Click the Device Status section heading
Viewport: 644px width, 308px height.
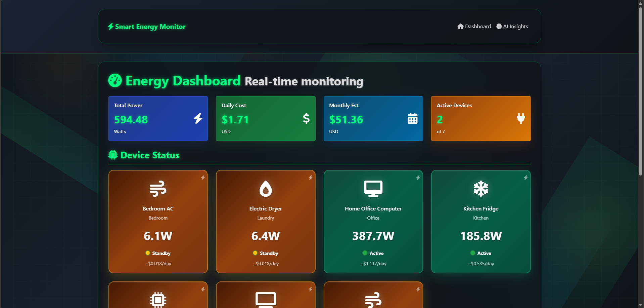tap(150, 155)
